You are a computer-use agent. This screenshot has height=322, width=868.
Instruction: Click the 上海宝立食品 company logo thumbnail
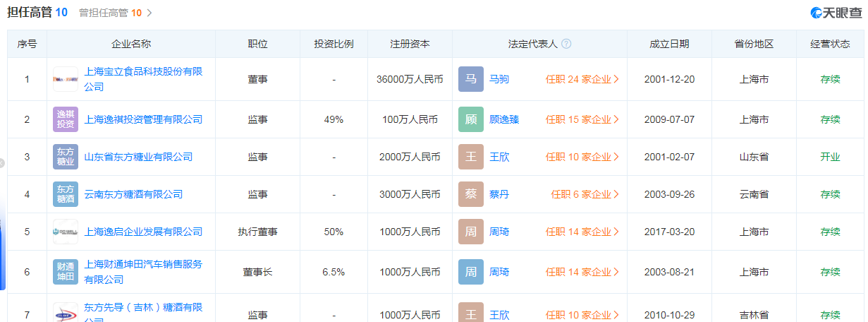[x=66, y=79]
